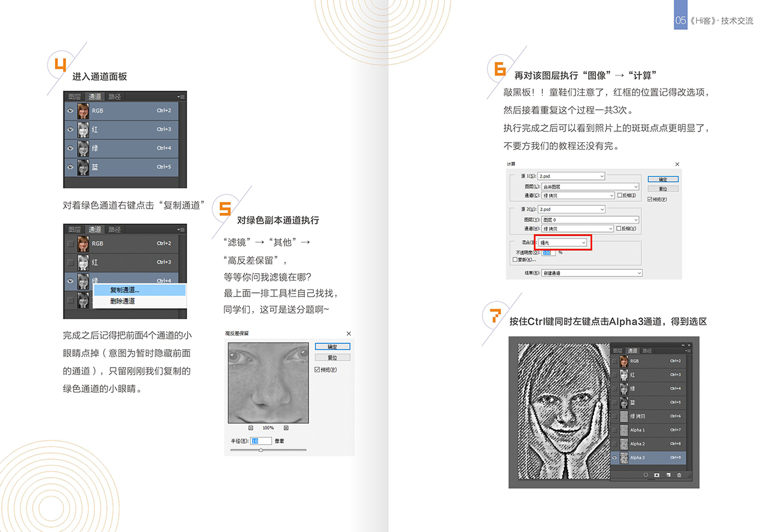
Task: Click the 绿 拷贝 channel thumbnail in the Alpha 3 panel
Action: pos(624,416)
